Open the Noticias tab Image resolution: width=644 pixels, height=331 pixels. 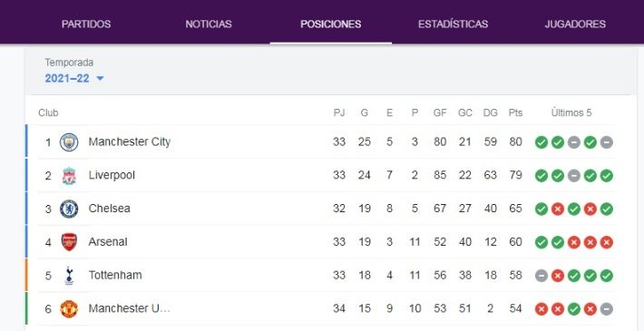coord(209,24)
